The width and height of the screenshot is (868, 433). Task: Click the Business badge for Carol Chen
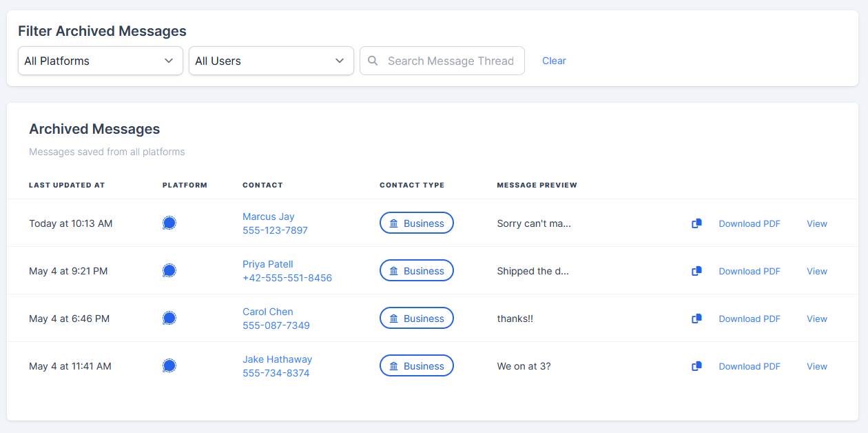coord(416,318)
